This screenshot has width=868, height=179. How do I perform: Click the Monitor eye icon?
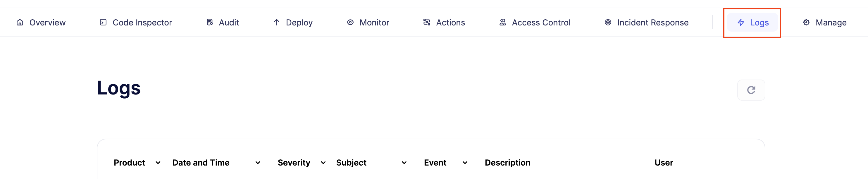point(350,22)
